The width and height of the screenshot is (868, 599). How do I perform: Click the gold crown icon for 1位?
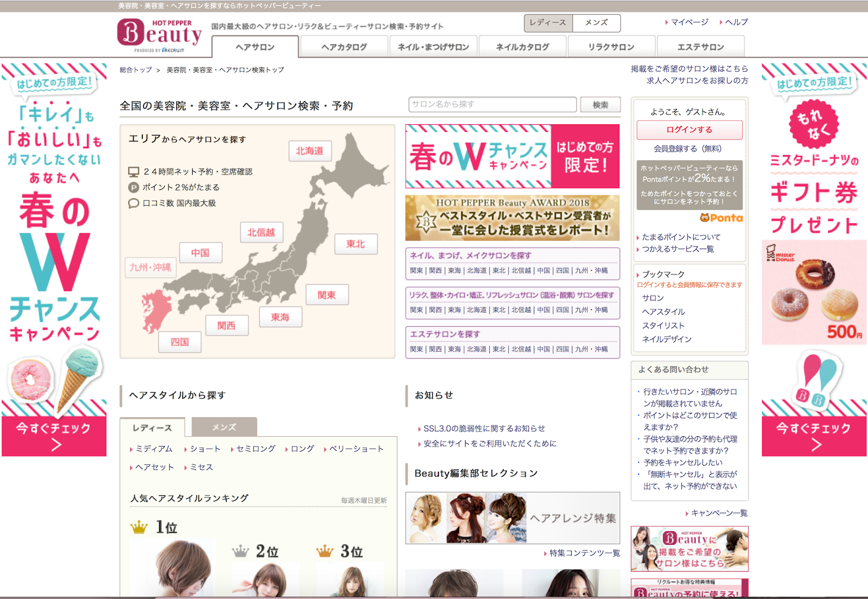click(x=139, y=527)
